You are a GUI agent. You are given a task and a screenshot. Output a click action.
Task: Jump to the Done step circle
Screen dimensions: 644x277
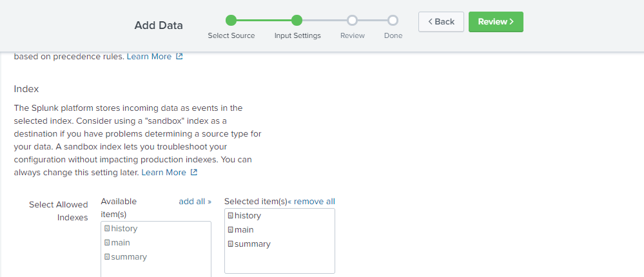(x=393, y=21)
